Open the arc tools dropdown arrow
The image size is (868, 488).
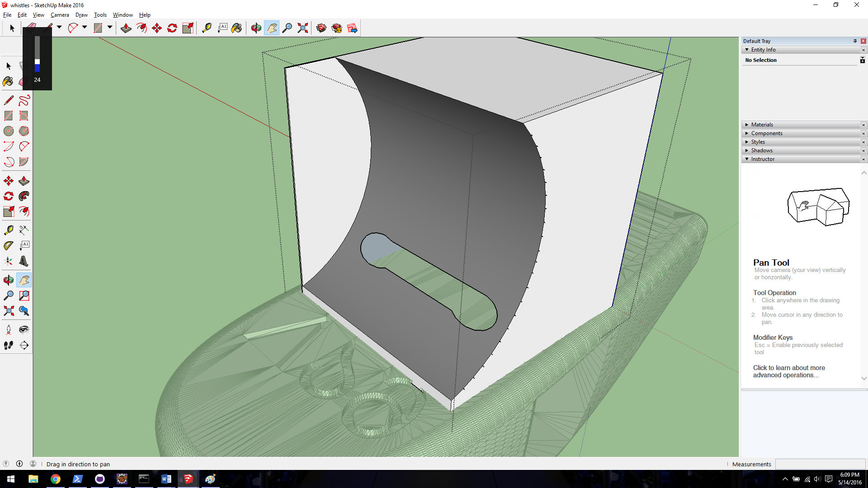(x=85, y=28)
